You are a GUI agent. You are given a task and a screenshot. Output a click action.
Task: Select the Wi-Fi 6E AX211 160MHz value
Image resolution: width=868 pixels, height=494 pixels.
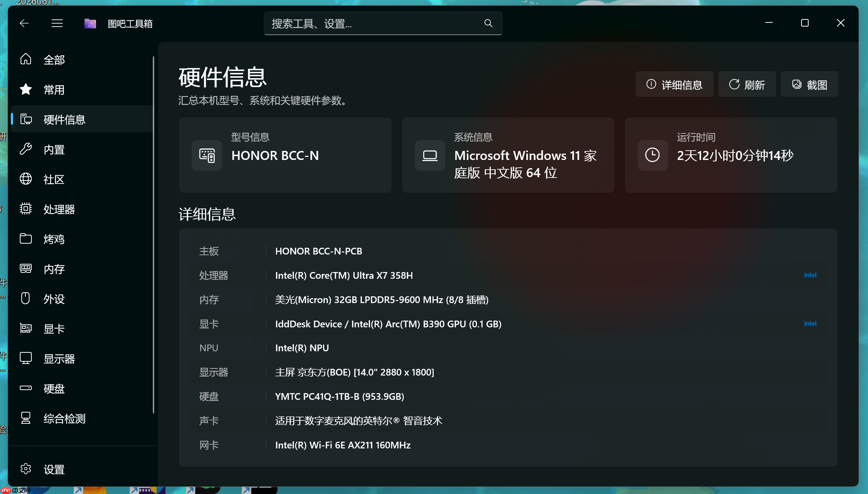(x=343, y=445)
